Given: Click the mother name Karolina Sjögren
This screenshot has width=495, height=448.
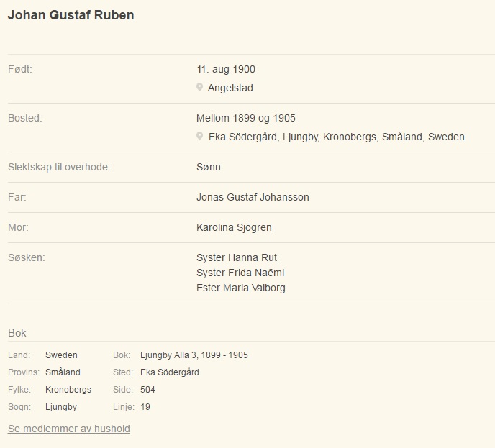Looking at the screenshot, I should 234,227.
